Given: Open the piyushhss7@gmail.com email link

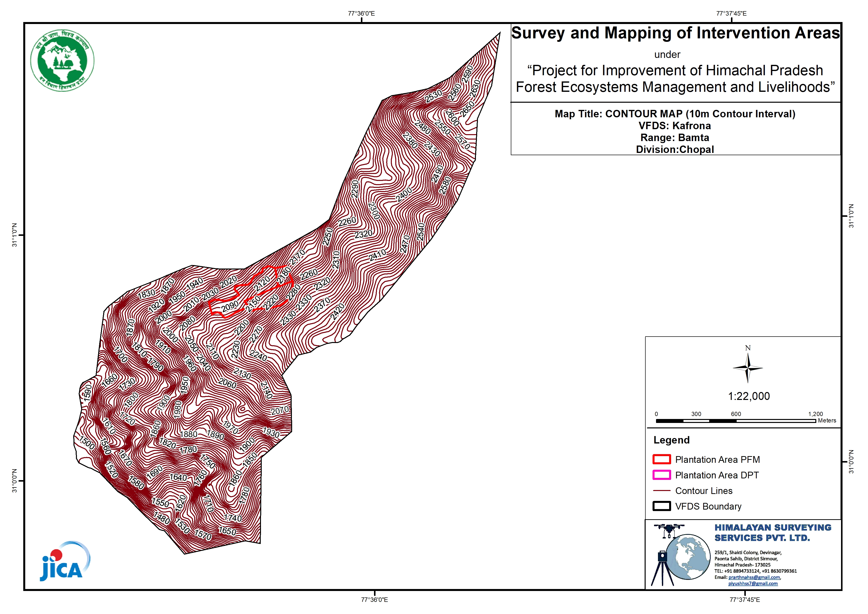Looking at the screenshot, I should [x=753, y=584].
